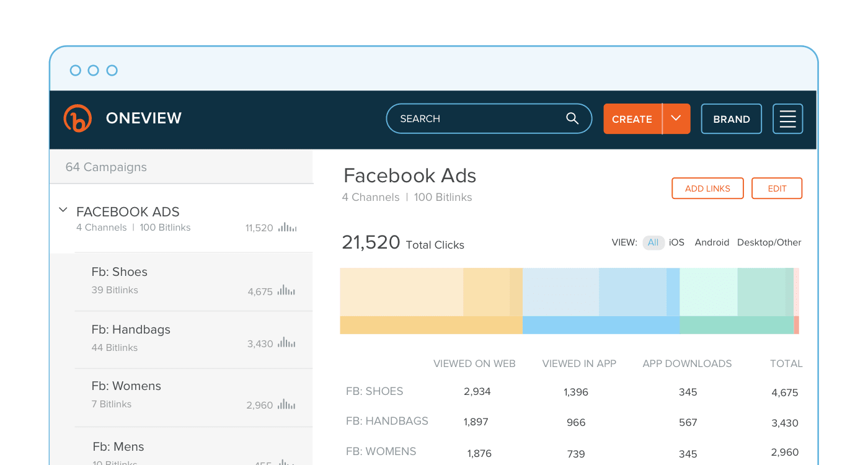Screen dimensions: 868x465
Task: Click the TOTAL column header
Action: (786, 364)
